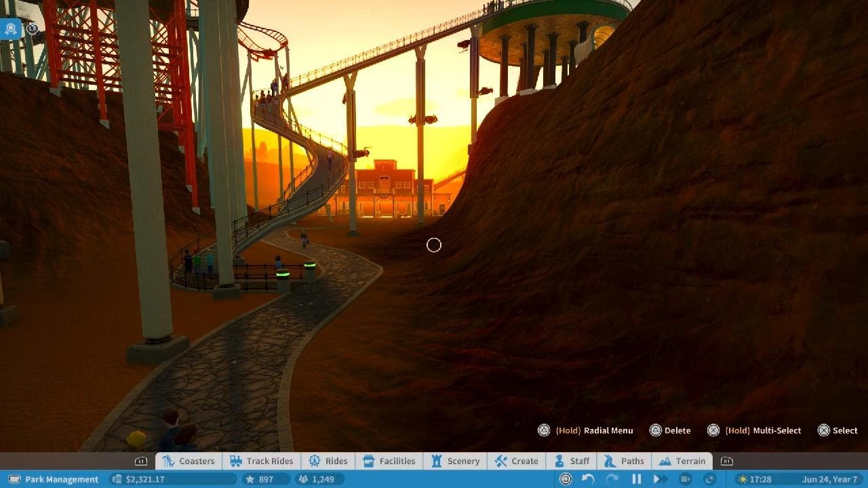Click the sun weather icon
Viewport: 868px width, 488px height.
[x=743, y=479]
